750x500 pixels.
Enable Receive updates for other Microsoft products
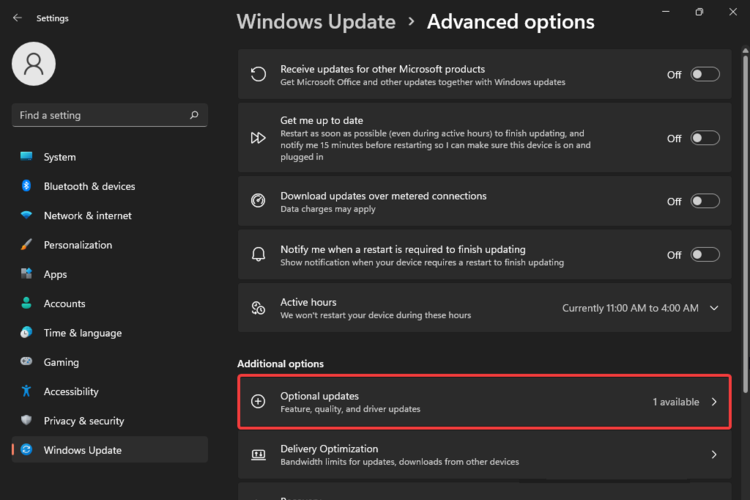pyautogui.click(x=704, y=75)
